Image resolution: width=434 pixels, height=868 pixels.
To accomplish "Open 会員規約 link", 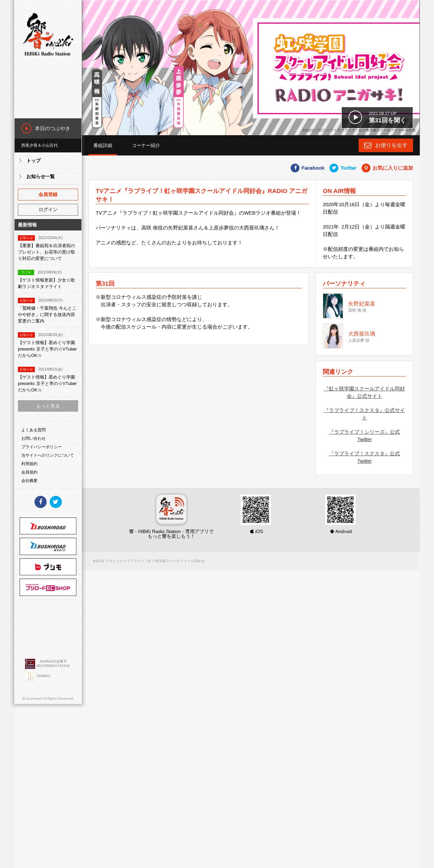I will 29,472.
